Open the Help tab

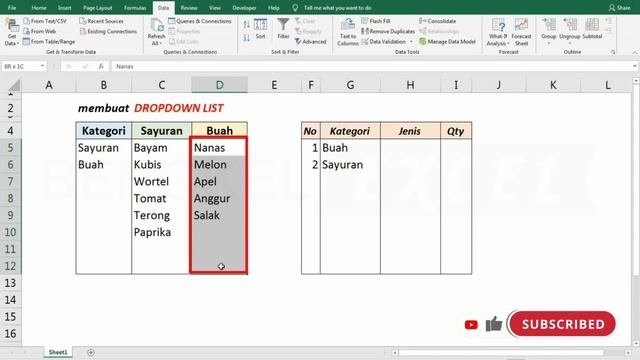(x=274, y=8)
